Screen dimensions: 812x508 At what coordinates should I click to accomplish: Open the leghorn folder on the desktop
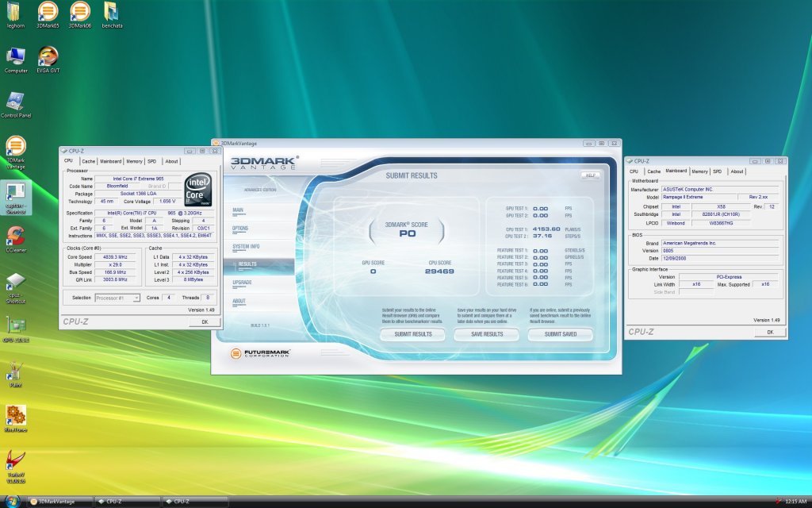16,14
